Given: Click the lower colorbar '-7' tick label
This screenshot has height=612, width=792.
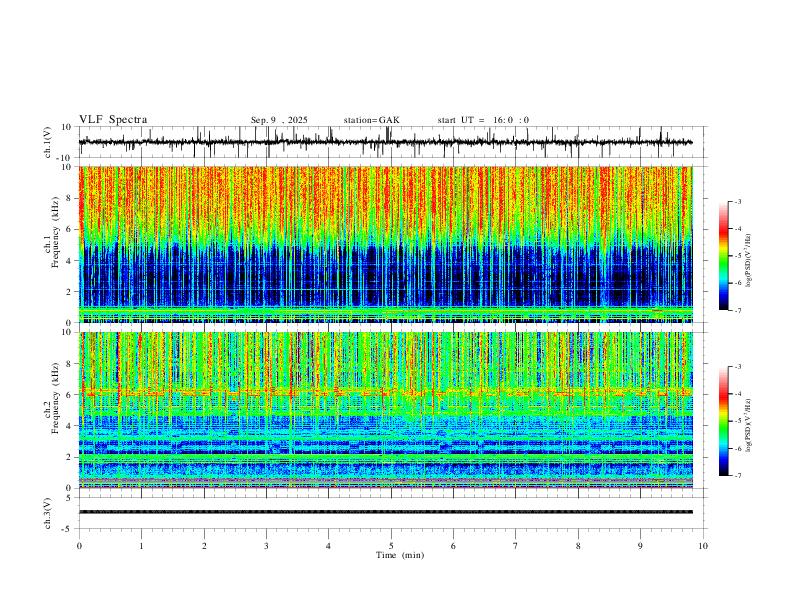Looking at the screenshot, I should point(738,476).
